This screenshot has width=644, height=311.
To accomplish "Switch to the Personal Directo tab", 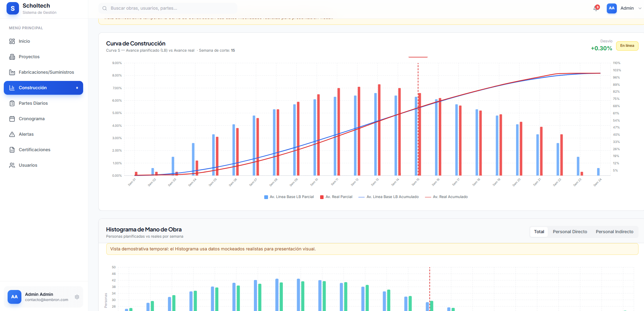I will (x=569, y=232).
